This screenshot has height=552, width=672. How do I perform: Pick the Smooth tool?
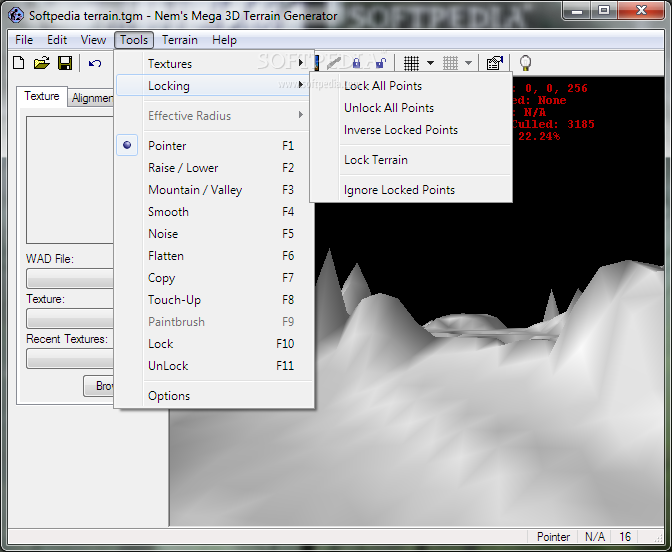pyautogui.click(x=215, y=212)
